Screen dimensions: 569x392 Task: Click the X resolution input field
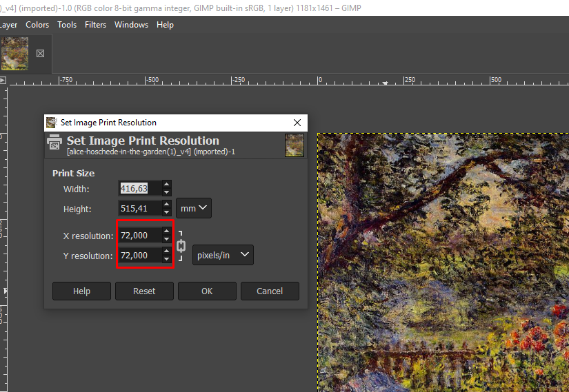[x=140, y=236]
